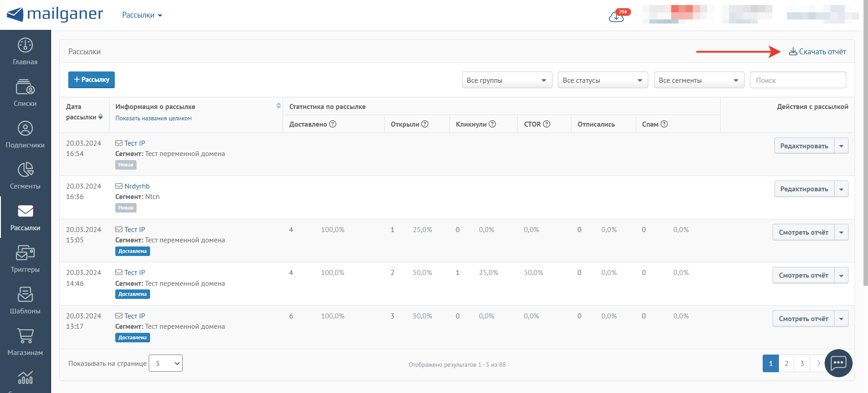Open Тест IP campaign dated 13:17
868x393 pixels.
pyautogui.click(x=135, y=316)
